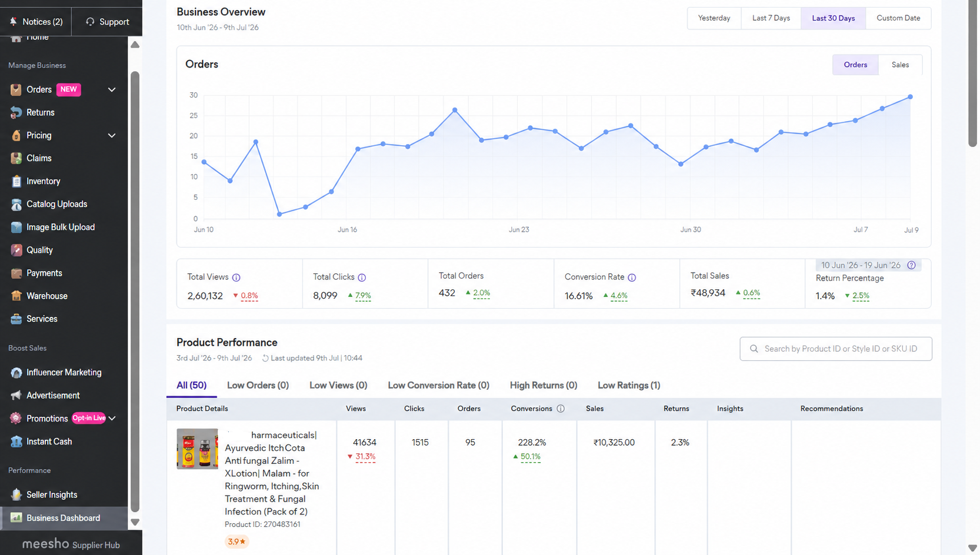
Task: Open the Low Views (0) tab
Action: tap(338, 386)
